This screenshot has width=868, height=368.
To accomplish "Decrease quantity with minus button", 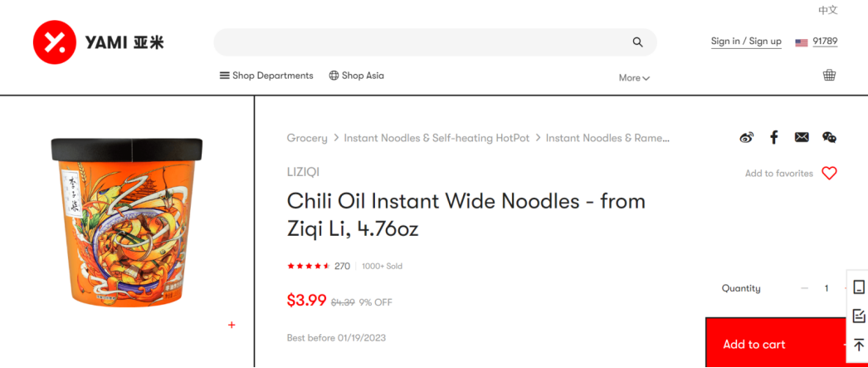I will click(x=804, y=288).
